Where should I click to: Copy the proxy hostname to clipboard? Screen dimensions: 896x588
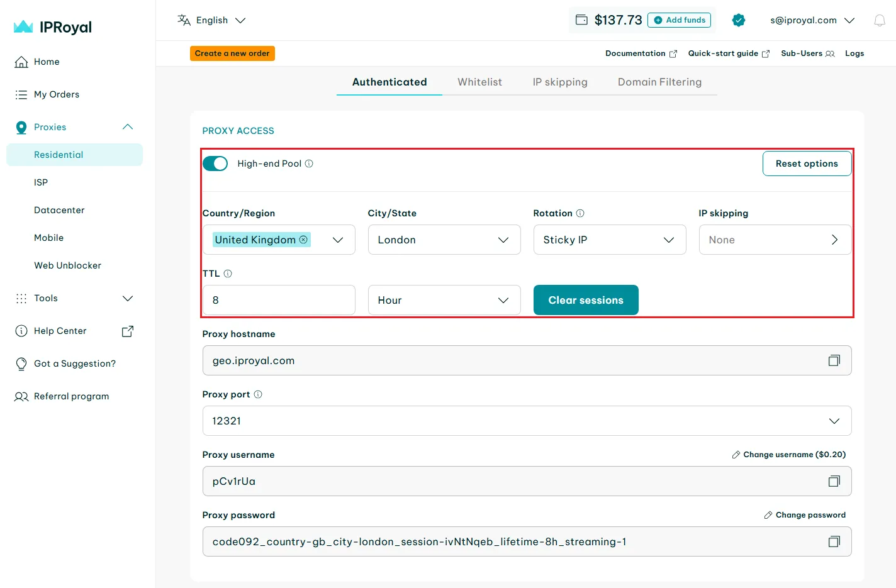point(834,360)
